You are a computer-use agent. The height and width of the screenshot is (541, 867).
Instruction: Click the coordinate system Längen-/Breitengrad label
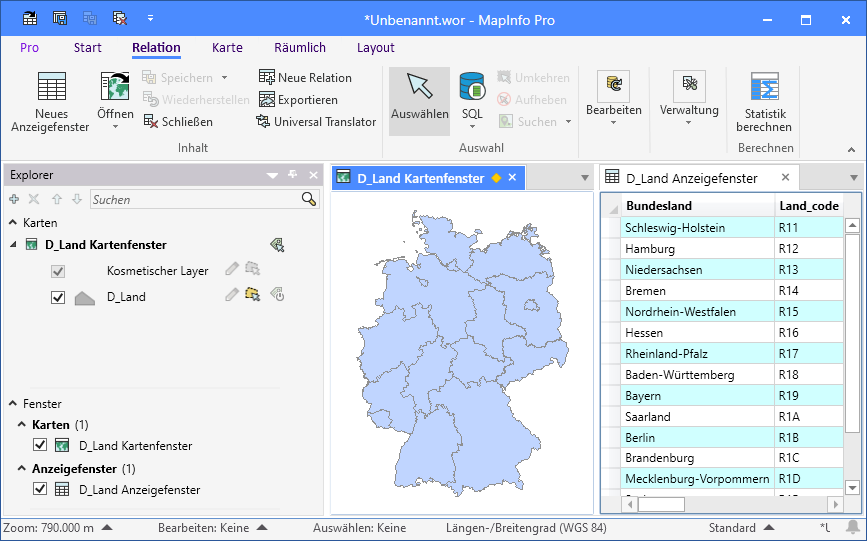point(526,528)
